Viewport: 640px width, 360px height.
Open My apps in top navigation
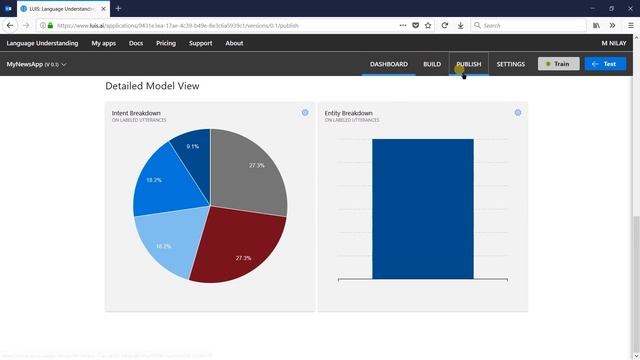pyautogui.click(x=104, y=43)
